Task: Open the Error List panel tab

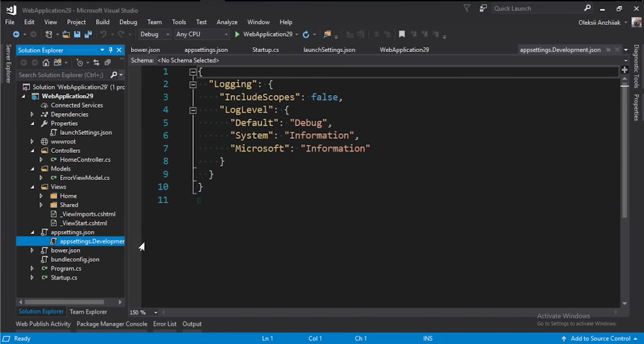Action: tap(164, 324)
